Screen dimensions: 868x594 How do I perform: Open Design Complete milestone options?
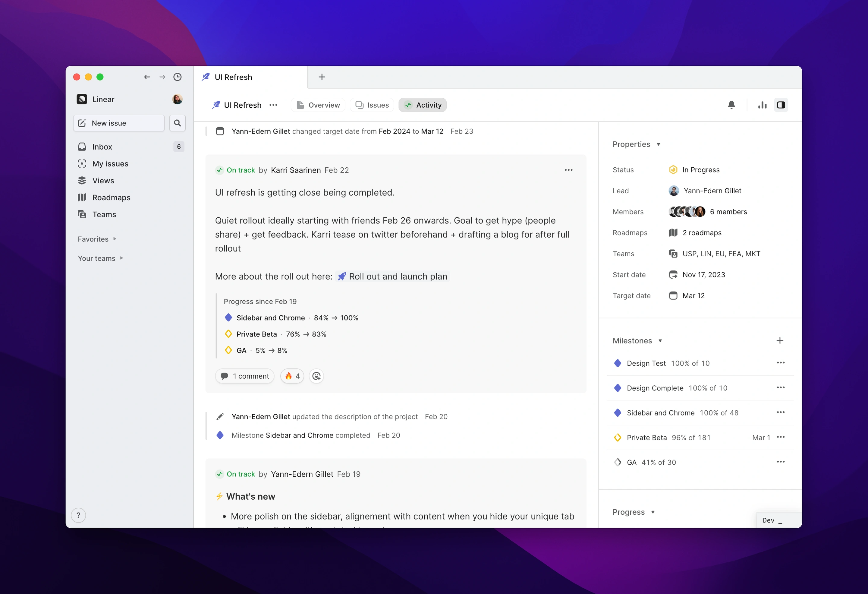click(781, 388)
